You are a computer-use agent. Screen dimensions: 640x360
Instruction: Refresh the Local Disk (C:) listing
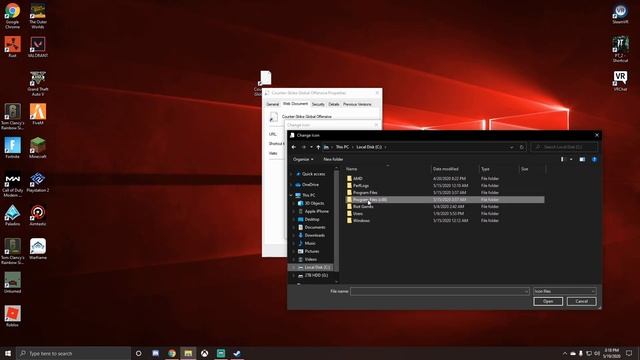[x=522, y=147]
